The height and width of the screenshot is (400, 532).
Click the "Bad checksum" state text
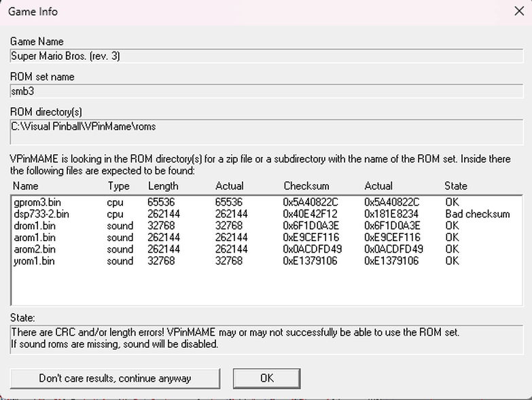478,214
